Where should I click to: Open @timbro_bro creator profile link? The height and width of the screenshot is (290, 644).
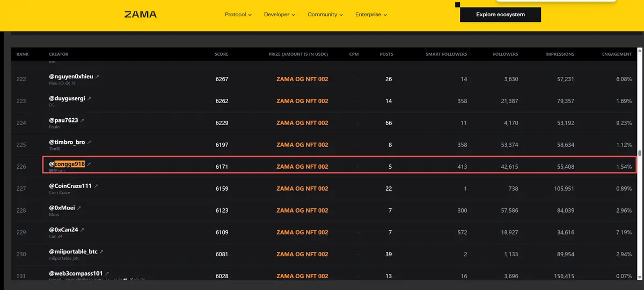[x=67, y=142]
